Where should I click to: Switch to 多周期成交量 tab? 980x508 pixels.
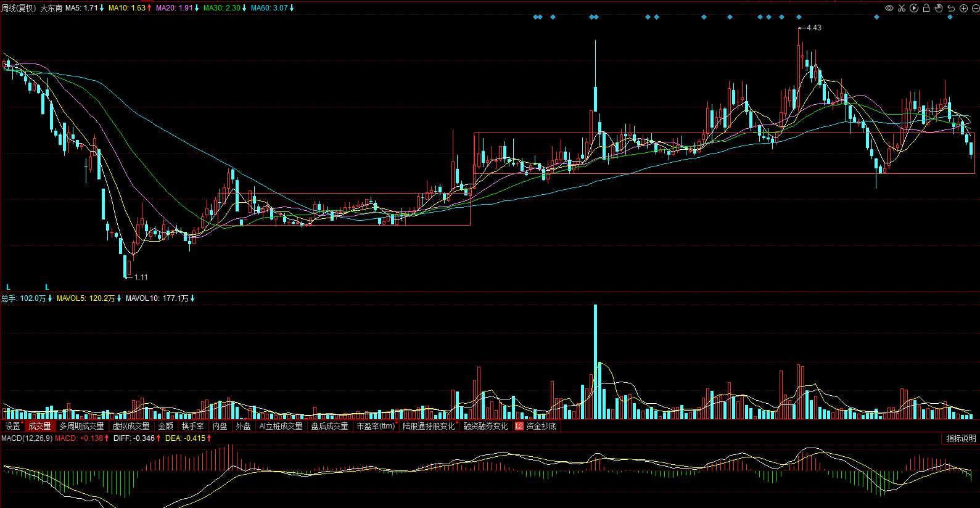(82, 426)
